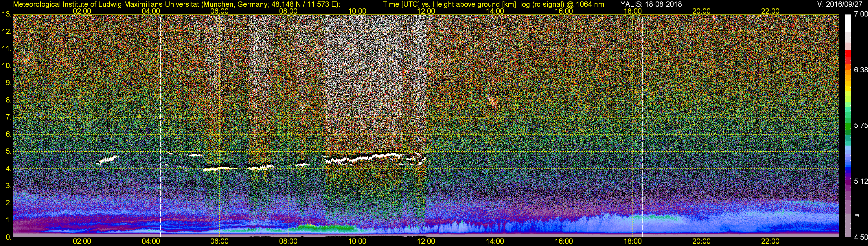The width and height of the screenshot is (868, 246).
Task: Click the 22:00 label on the bottom time axis
Action: coord(770,241)
